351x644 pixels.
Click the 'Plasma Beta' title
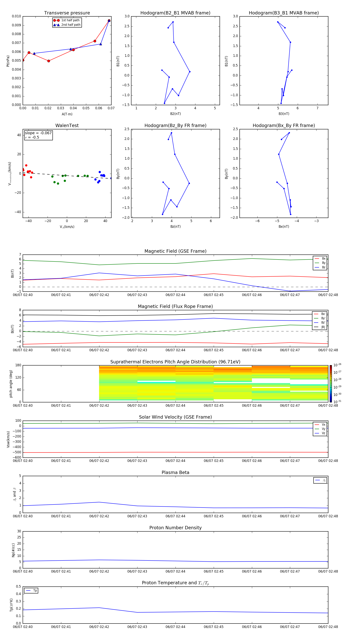coord(175,473)
